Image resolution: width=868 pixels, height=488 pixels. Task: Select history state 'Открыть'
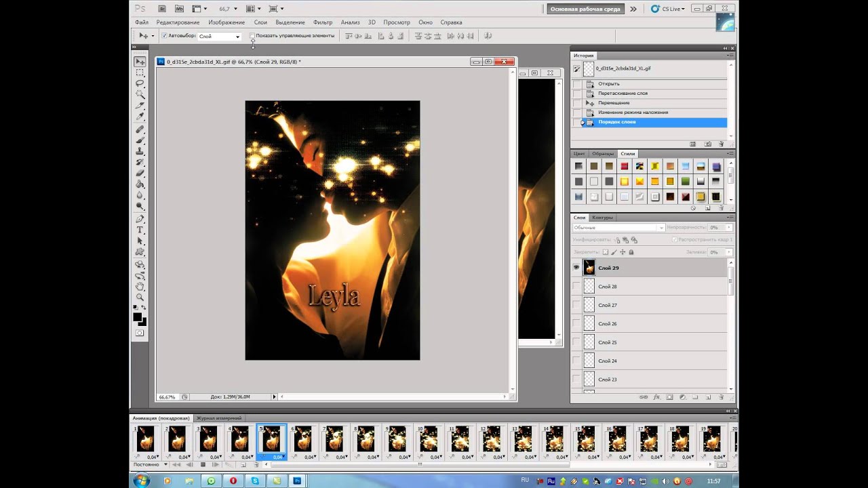click(608, 83)
